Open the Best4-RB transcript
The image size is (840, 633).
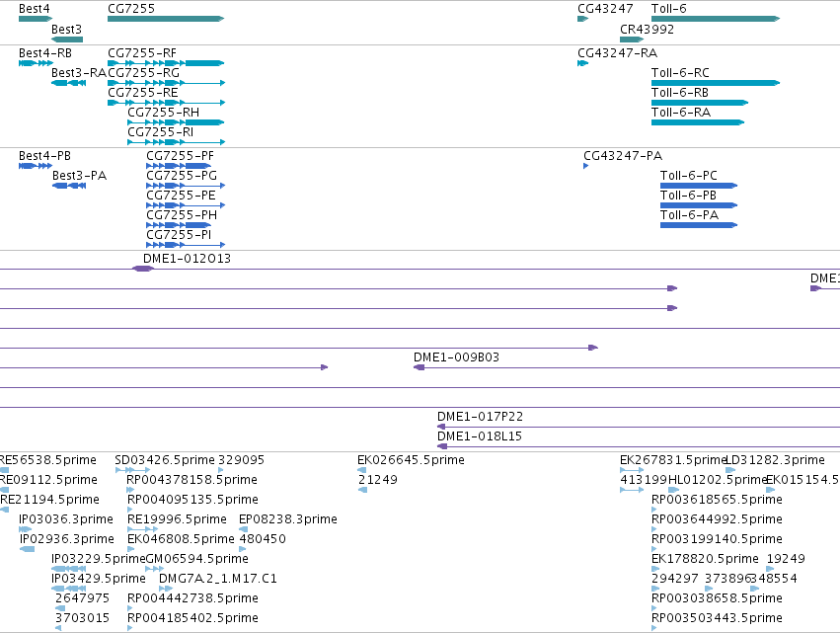click(x=36, y=63)
